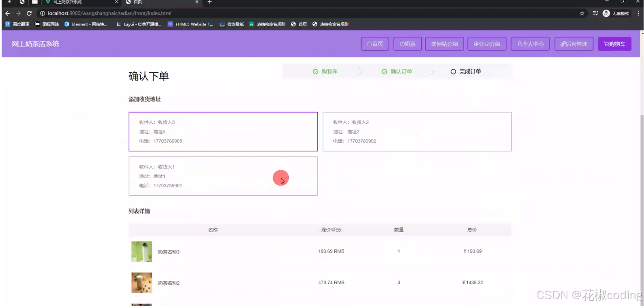644x306 pixels.
Task: Open the Chrome three-dot menu
Action: pyautogui.click(x=638, y=13)
